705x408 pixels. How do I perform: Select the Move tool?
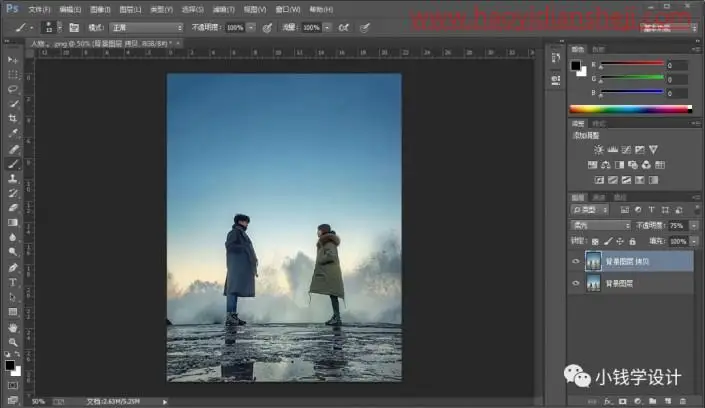click(13, 60)
